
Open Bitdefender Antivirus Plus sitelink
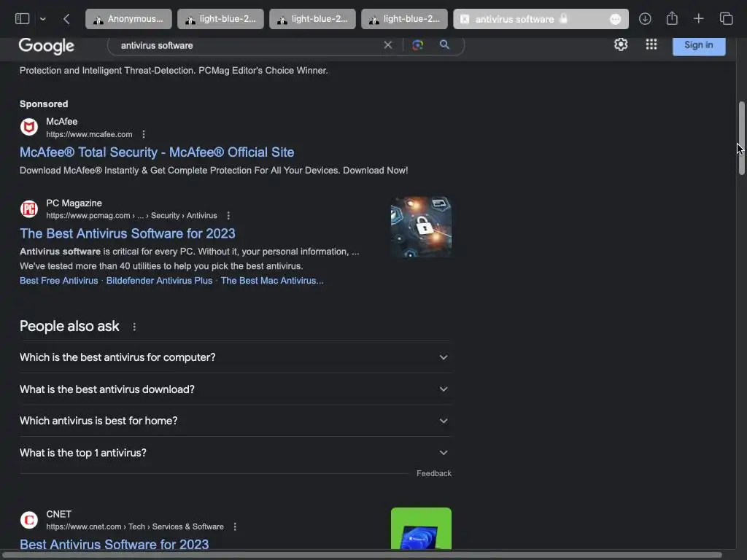click(159, 281)
